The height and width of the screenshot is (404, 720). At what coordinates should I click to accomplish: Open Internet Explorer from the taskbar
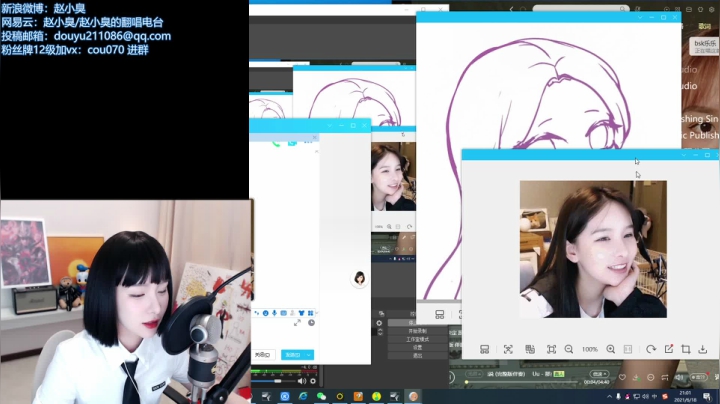(x=303, y=396)
